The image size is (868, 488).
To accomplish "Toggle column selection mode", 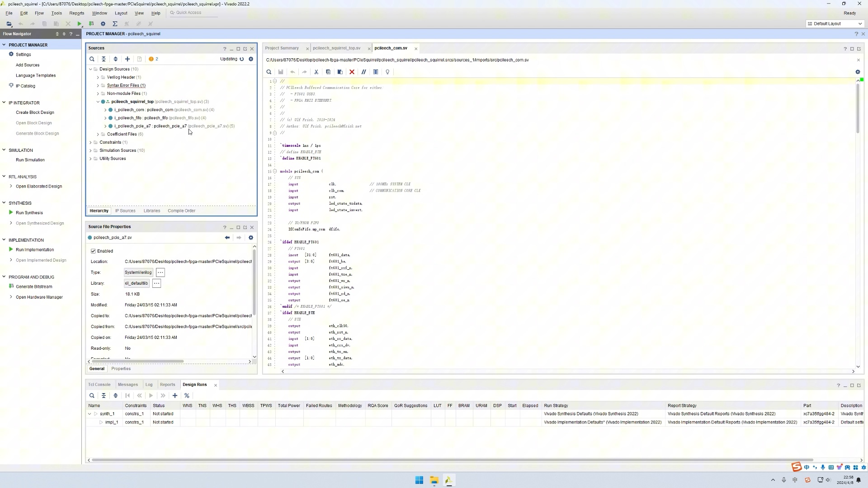I will 376,72.
